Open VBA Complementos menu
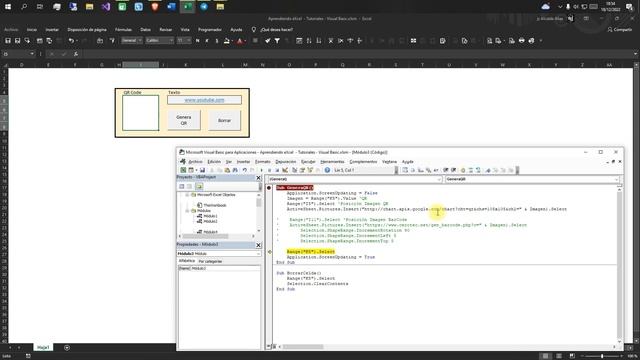Image resolution: width=640 pixels, height=360 pixels. pos(363,162)
